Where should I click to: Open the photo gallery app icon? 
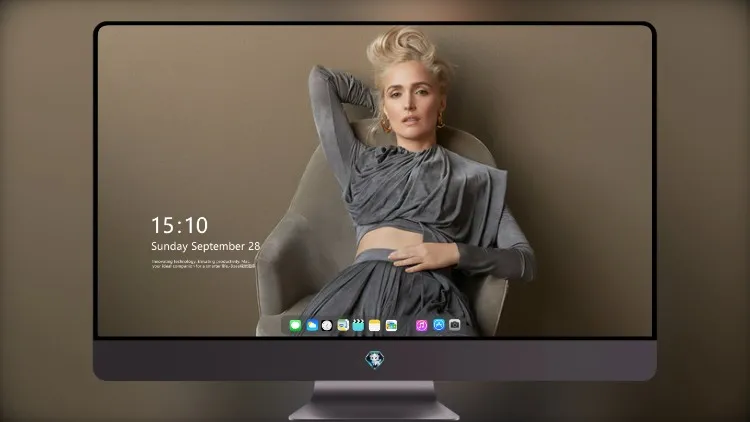click(x=391, y=326)
